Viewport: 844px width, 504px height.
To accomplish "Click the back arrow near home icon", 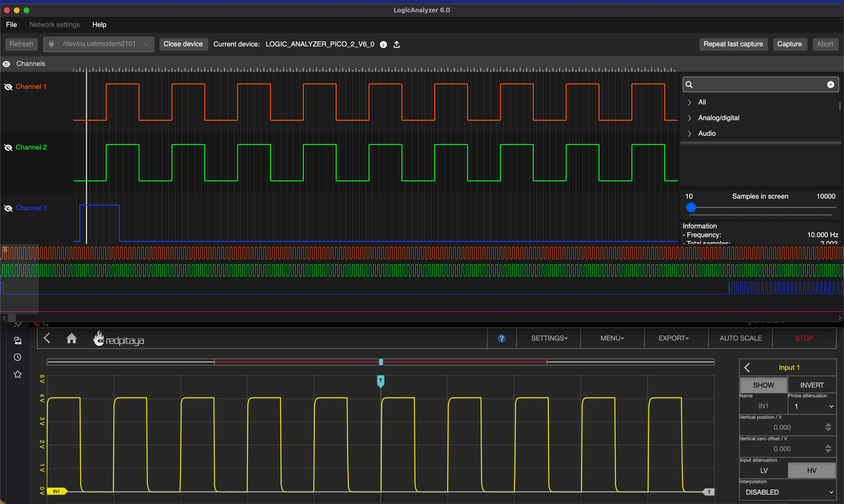I will [x=47, y=339].
